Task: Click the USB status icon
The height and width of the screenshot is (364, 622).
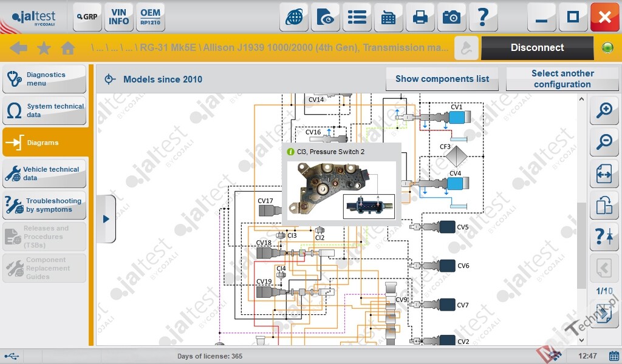Action: [x=12, y=356]
